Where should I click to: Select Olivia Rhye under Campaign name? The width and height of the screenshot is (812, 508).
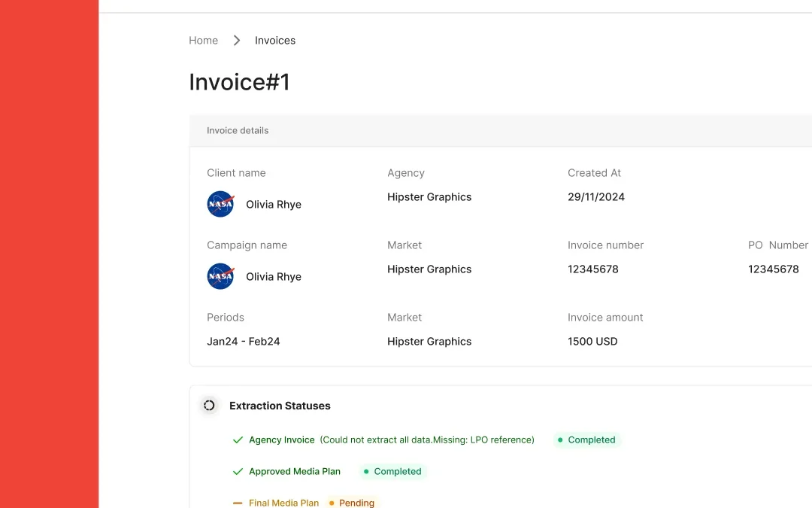tap(274, 276)
